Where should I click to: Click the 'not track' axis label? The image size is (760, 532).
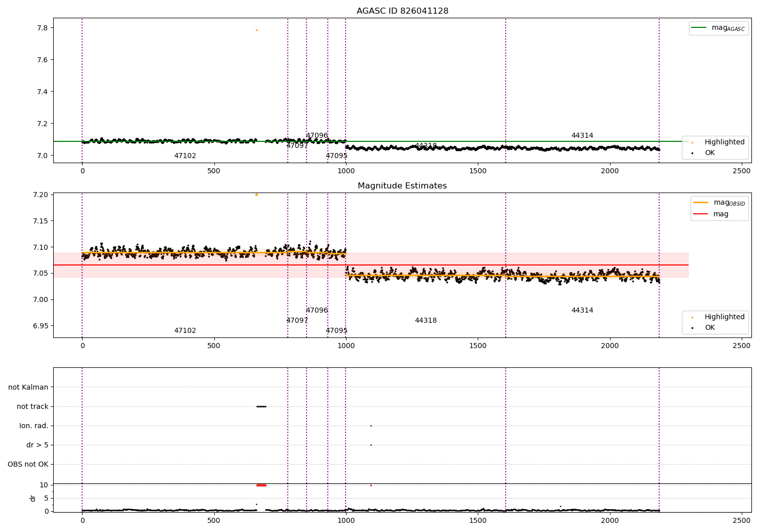click(x=32, y=406)
